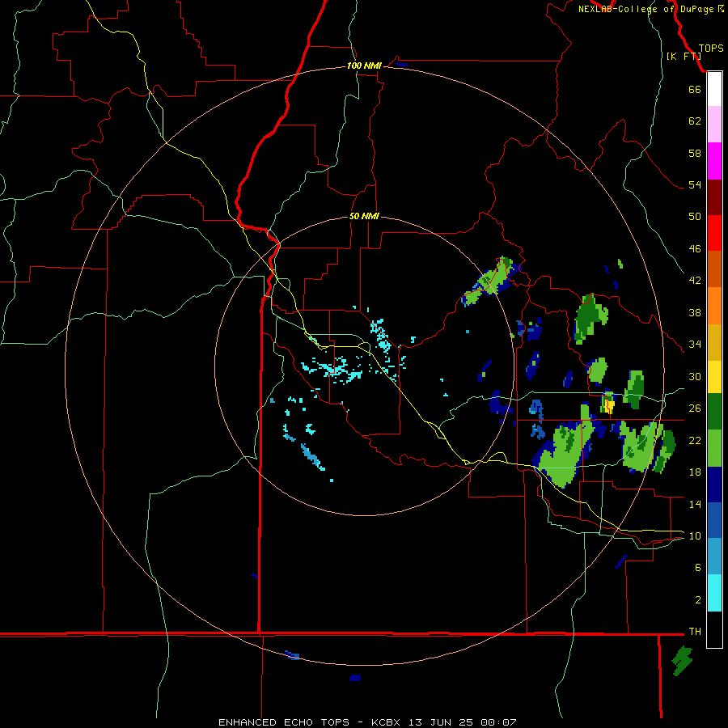The height and width of the screenshot is (728, 728).
Task: Click the [K FT] units label
Action: tap(684, 57)
